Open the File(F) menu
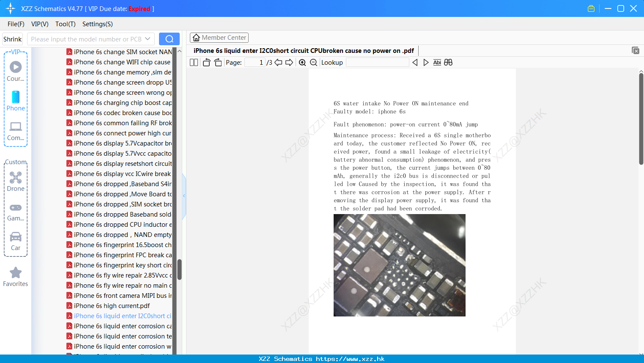The height and width of the screenshot is (363, 644). pyautogui.click(x=16, y=24)
